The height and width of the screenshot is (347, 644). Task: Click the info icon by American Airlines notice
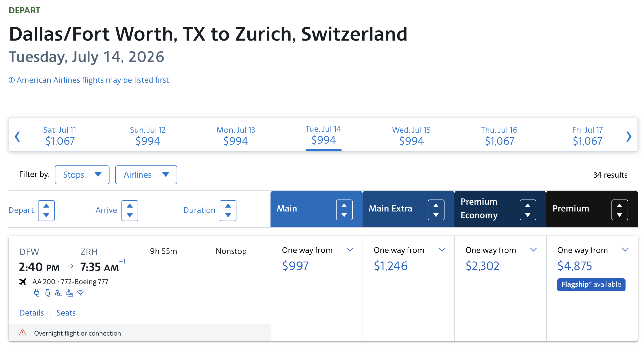pyautogui.click(x=12, y=80)
